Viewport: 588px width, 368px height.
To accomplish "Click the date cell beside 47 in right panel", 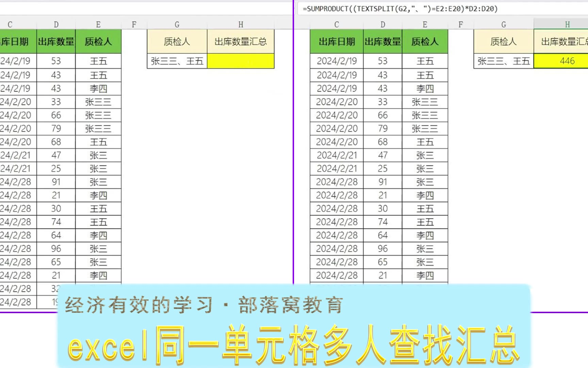I will [x=337, y=155].
